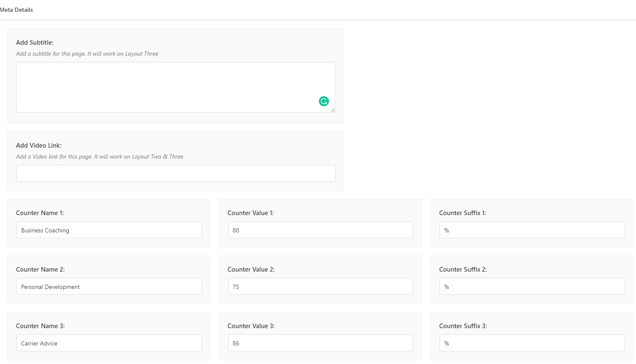Click the 'Counter Name 3:' label

point(40,326)
